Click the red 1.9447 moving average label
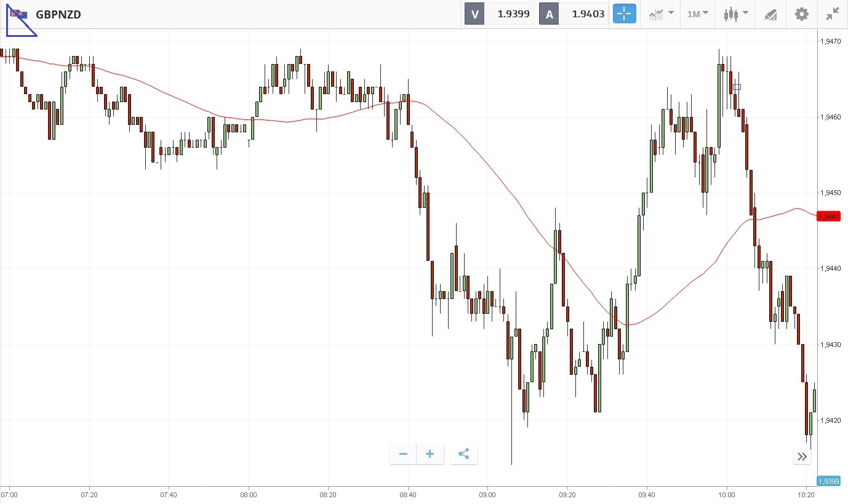848x504 pixels. pyautogui.click(x=828, y=216)
